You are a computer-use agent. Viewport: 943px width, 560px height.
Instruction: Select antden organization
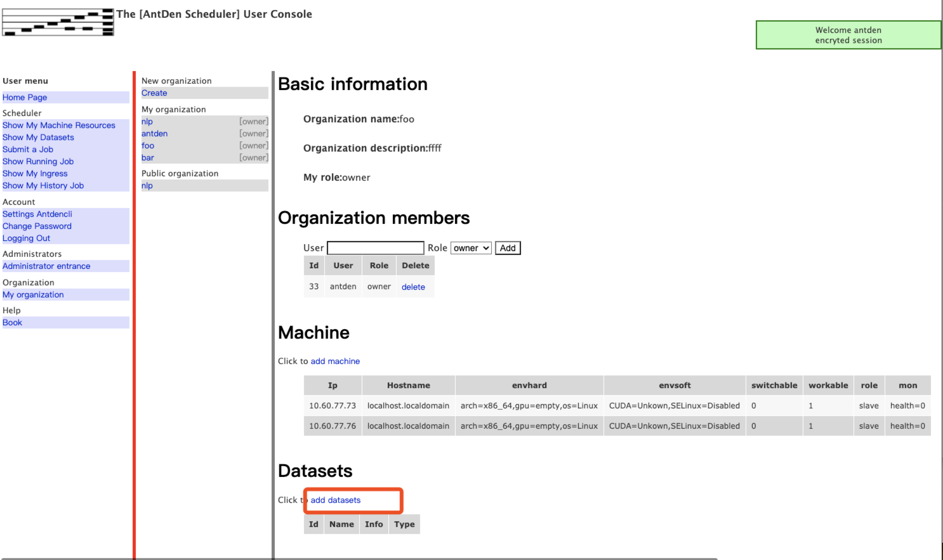click(x=155, y=133)
